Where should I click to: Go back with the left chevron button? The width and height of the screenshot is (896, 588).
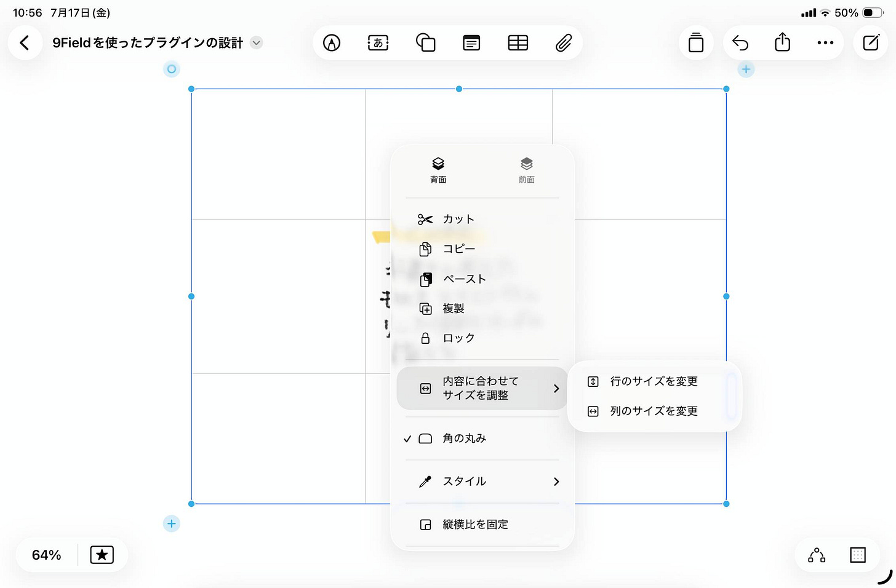25,43
